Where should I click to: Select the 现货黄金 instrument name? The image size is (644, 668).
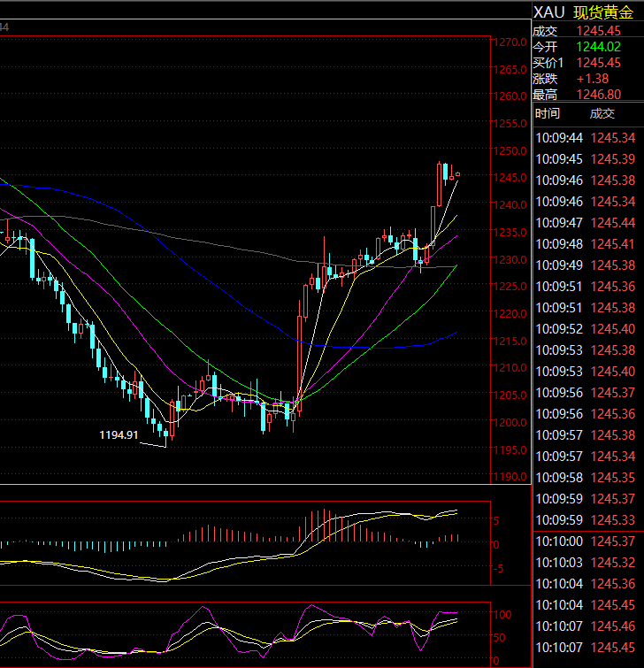click(603, 12)
